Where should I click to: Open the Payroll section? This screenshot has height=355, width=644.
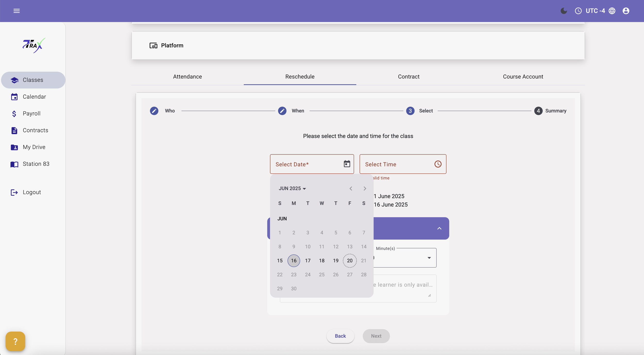pos(31,113)
